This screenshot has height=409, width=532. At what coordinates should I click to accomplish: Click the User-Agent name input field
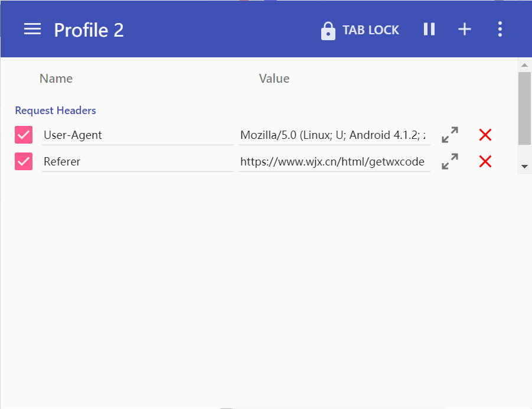point(138,135)
